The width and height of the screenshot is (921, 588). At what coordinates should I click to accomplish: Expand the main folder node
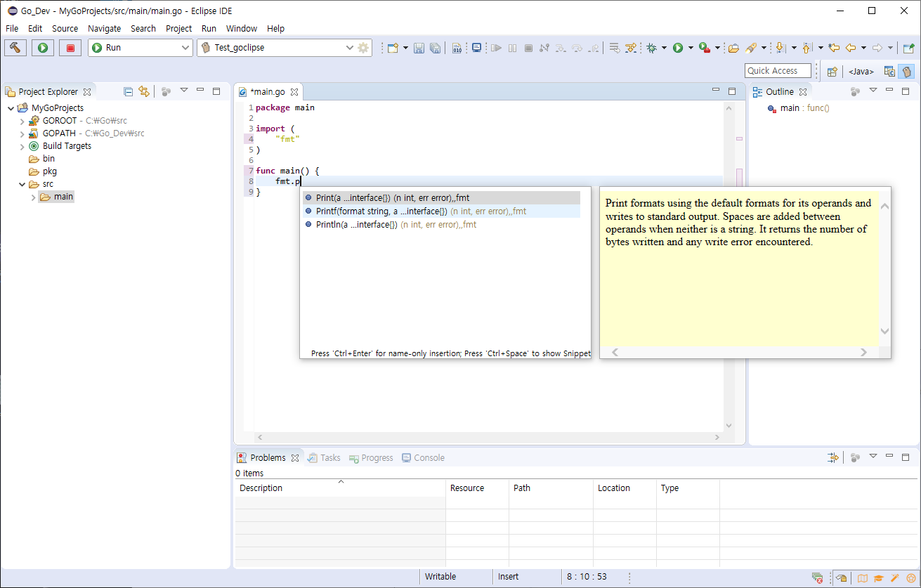(x=33, y=197)
